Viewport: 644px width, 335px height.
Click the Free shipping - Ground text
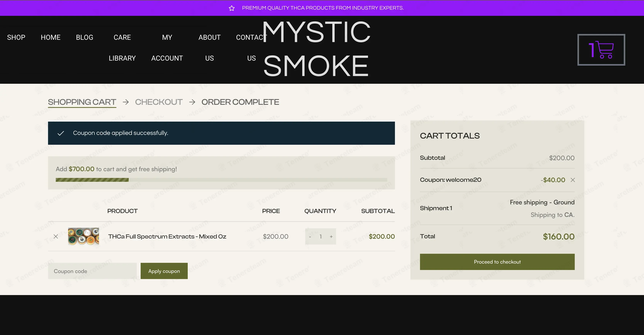tap(542, 202)
